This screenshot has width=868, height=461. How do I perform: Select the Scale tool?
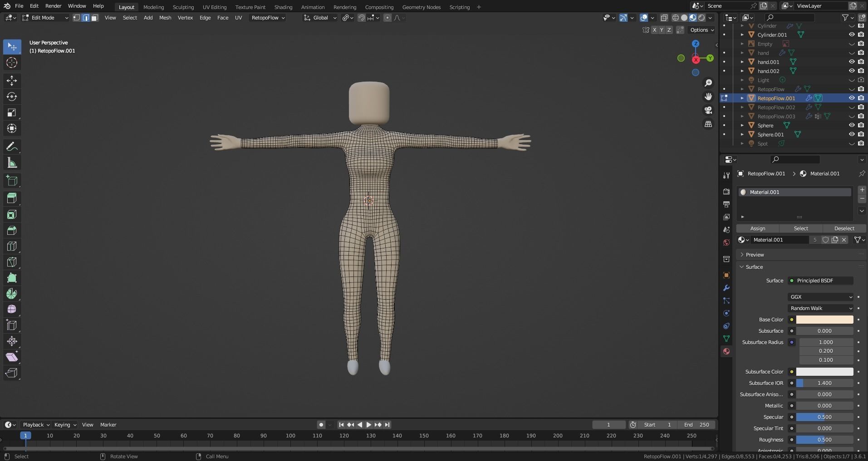pyautogui.click(x=12, y=112)
